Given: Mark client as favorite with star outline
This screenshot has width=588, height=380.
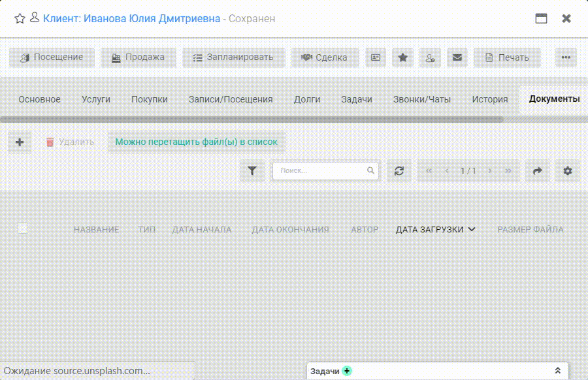Looking at the screenshot, I should 20,18.
